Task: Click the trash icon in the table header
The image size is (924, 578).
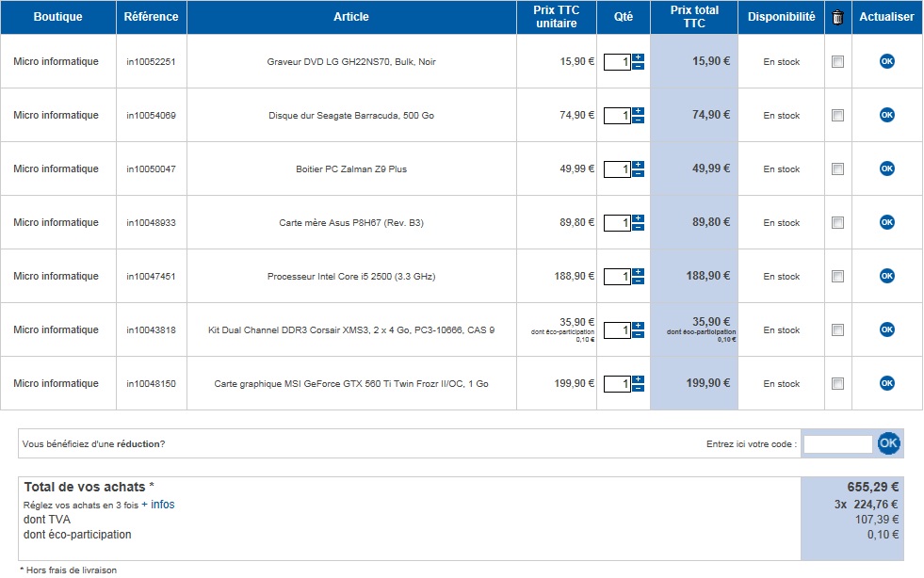Action: (x=837, y=17)
